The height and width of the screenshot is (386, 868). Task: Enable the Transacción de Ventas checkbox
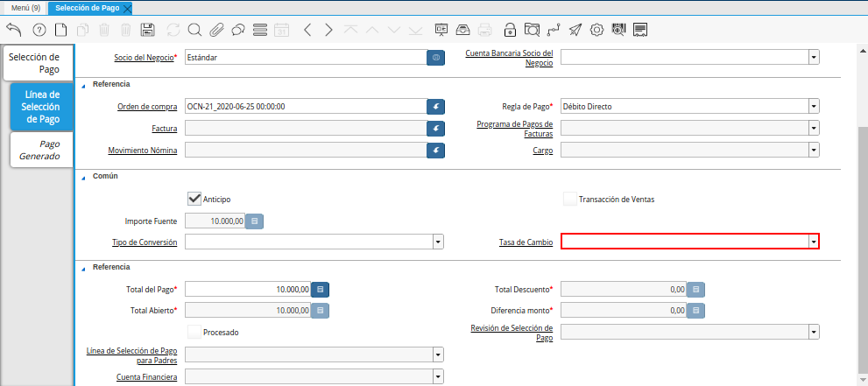(x=570, y=199)
